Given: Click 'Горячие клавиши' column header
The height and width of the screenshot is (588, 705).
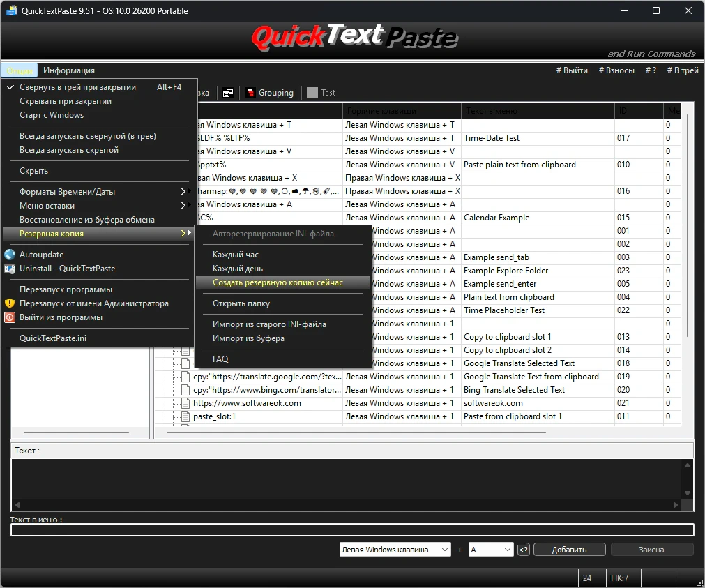Looking at the screenshot, I should pos(402,111).
